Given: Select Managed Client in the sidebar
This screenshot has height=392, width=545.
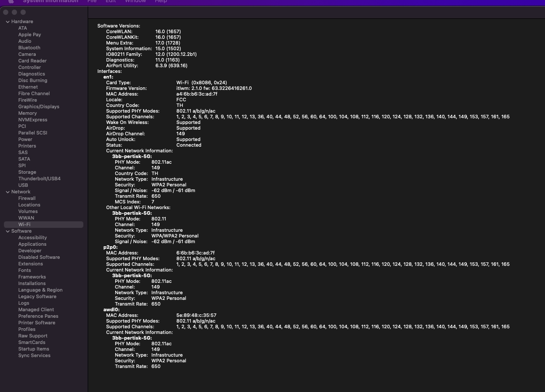Looking at the screenshot, I should [36, 309].
